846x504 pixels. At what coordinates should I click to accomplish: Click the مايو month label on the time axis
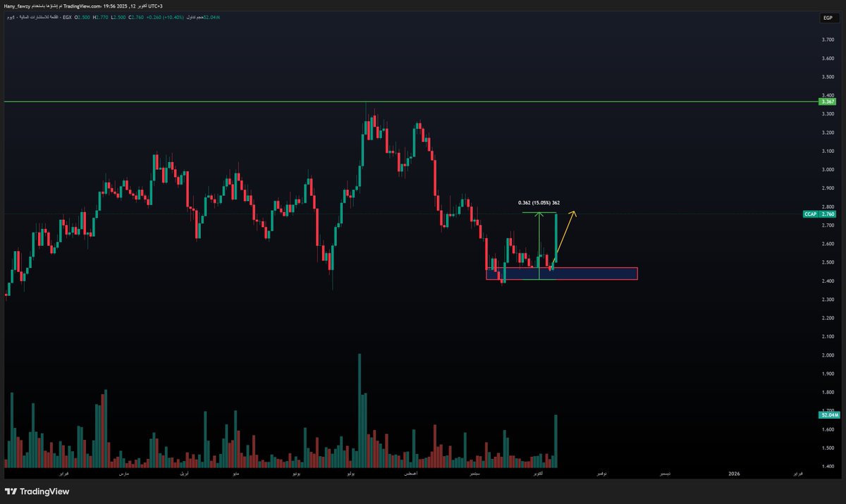tap(235, 474)
